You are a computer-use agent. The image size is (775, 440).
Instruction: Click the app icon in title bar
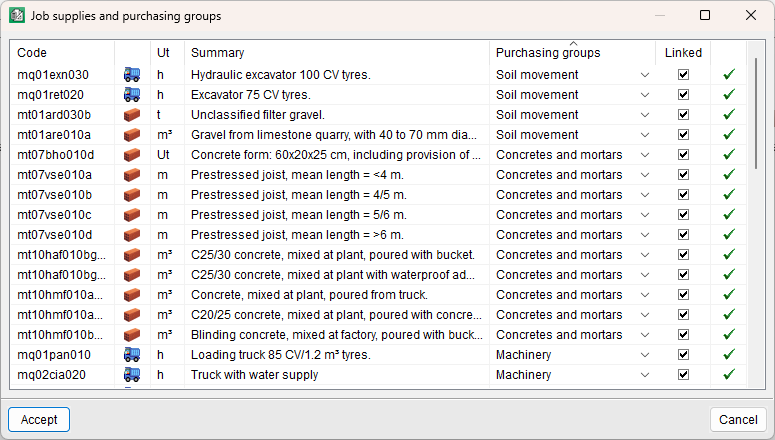pos(17,16)
